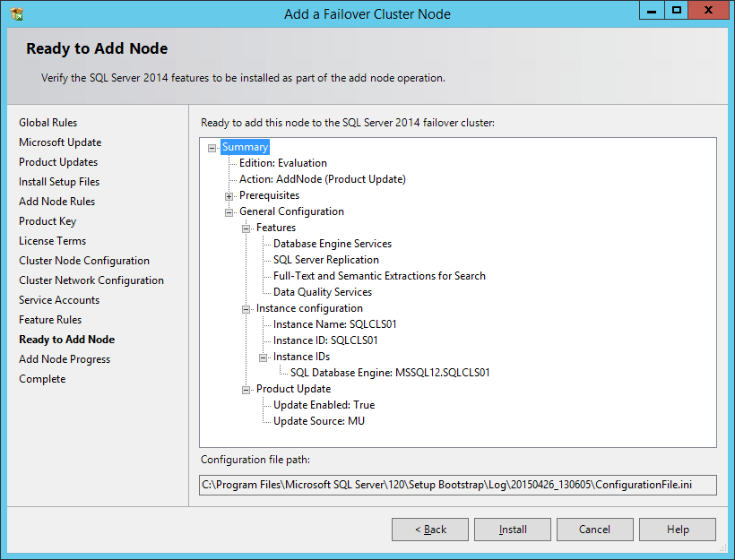This screenshot has height=560, width=735.
Task: Click the Add Node Rules step
Action: pyautogui.click(x=56, y=202)
